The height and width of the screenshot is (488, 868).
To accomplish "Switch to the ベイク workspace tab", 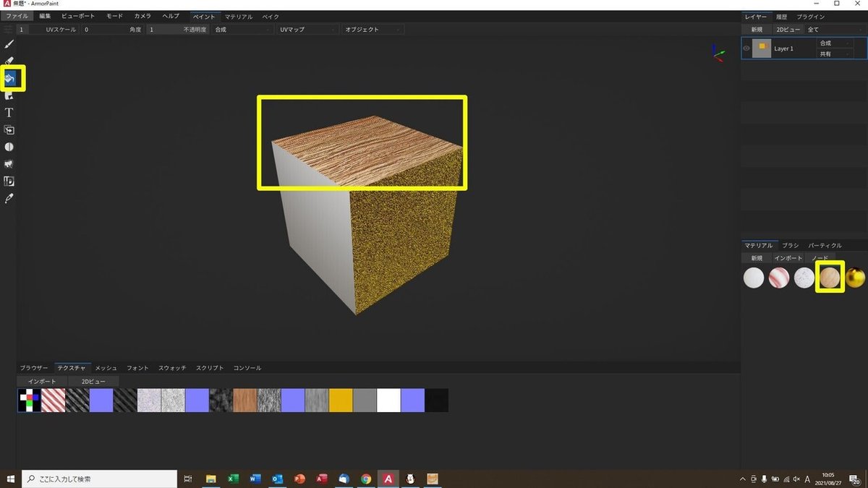I will coord(271,16).
